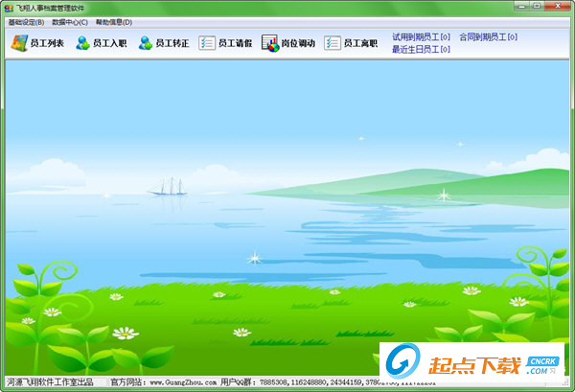Click 河源飞翔软件工作室出品 in status bar
The width and height of the screenshot is (575, 392).
pyautogui.click(x=50, y=382)
